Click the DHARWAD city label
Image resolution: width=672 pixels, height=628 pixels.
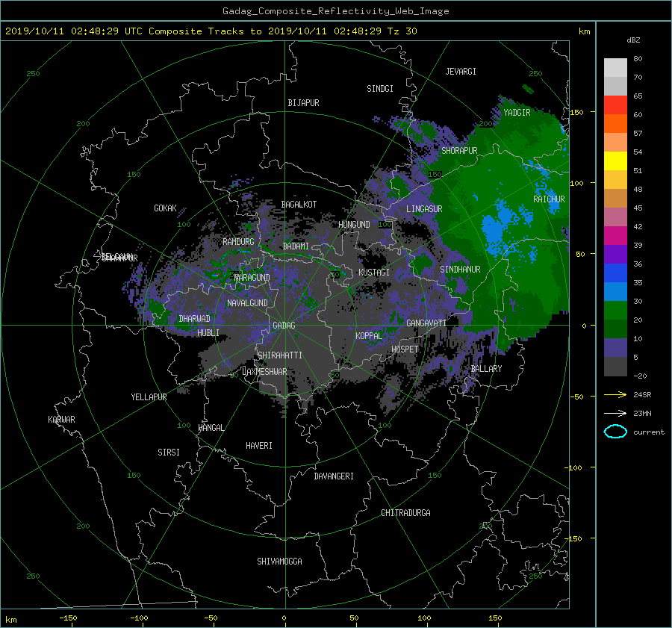coord(194,319)
